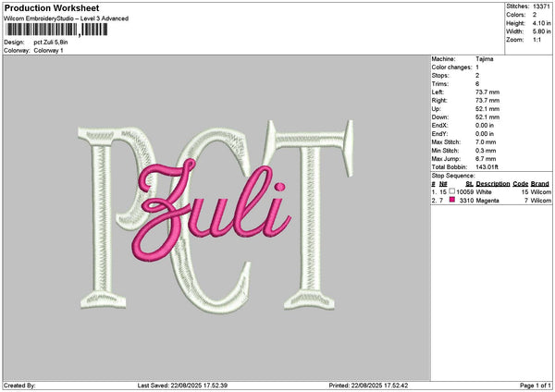Click the EndY 0.00 in value
Screen dimensions: 555x392
tap(485, 134)
